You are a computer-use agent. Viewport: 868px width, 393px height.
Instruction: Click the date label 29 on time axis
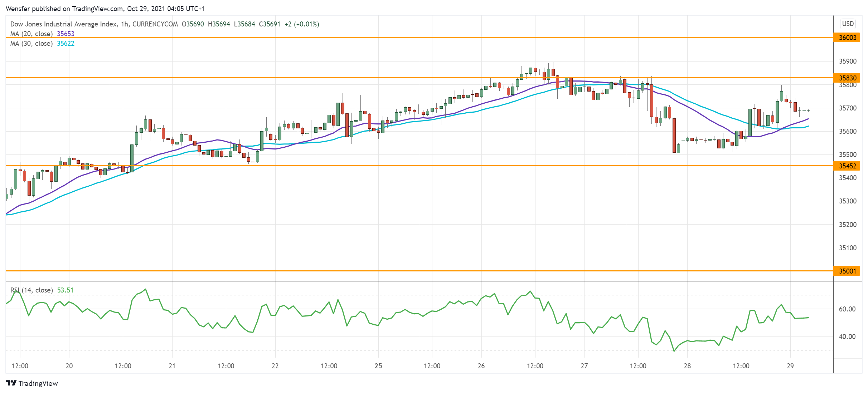(790, 366)
